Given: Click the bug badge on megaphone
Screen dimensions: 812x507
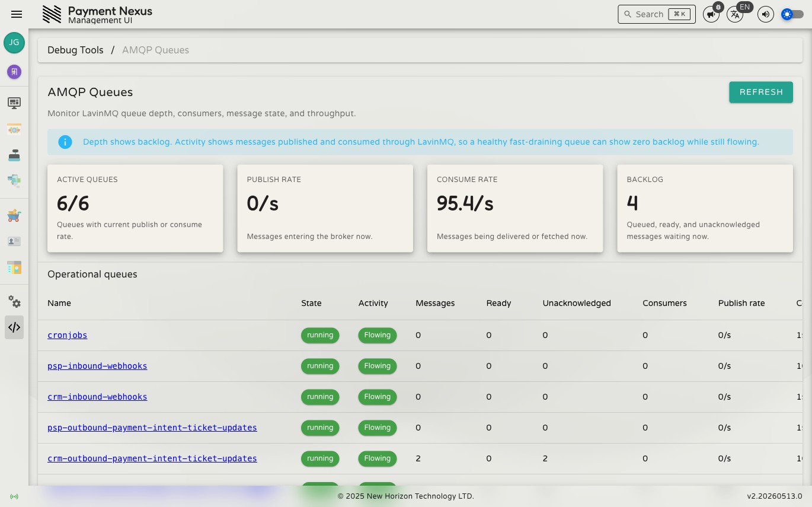Looking at the screenshot, I should (718, 7).
